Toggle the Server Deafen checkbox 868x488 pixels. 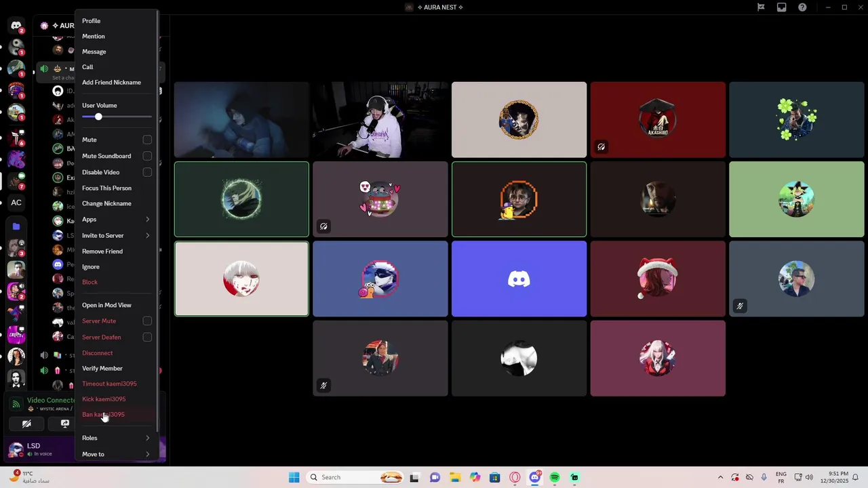pyautogui.click(x=147, y=337)
